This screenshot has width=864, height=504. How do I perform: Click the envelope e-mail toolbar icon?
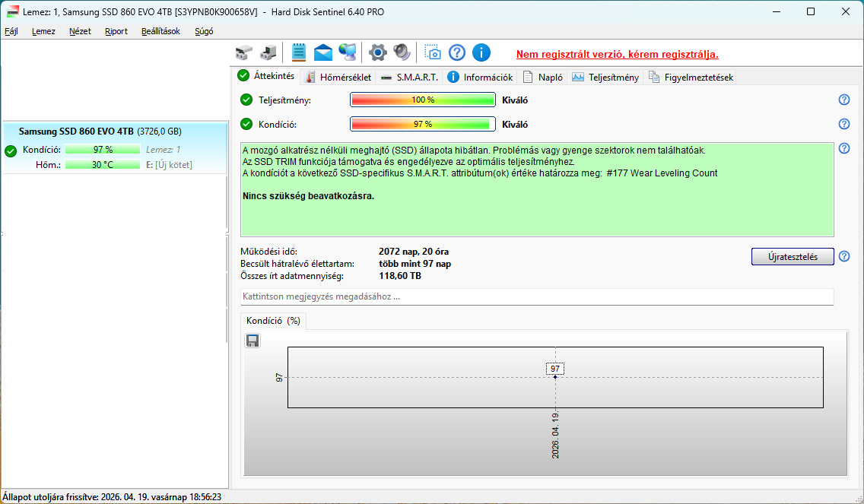pyautogui.click(x=323, y=53)
